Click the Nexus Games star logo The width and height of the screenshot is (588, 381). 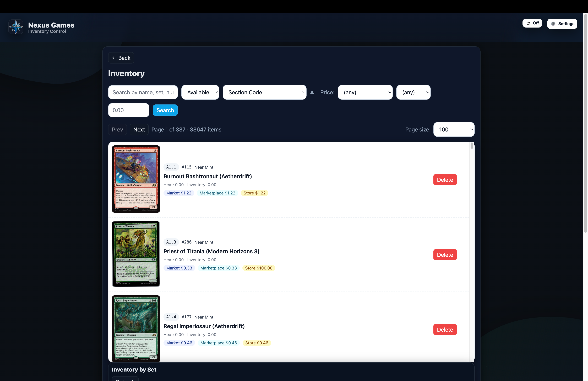[x=16, y=27]
